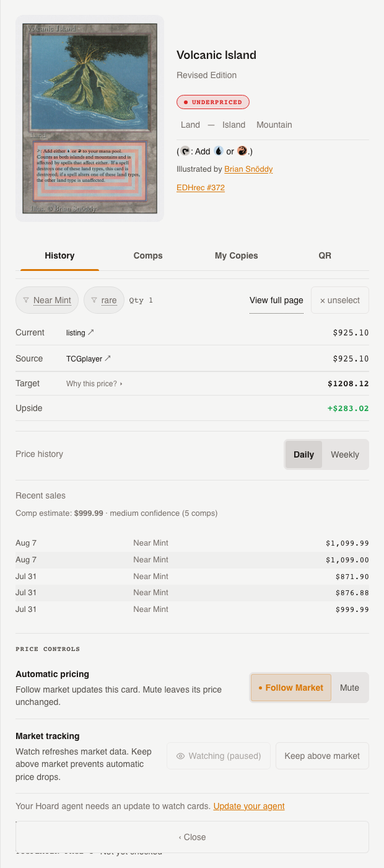
Task: Toggle the Watching (paused) button
Action: point(219,756)
